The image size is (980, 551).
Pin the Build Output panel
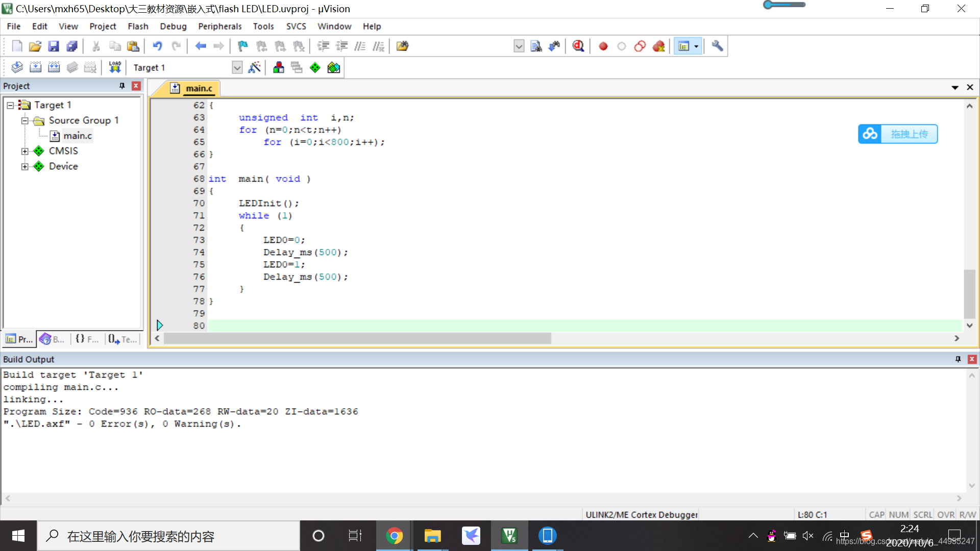[x=958, y=359]
